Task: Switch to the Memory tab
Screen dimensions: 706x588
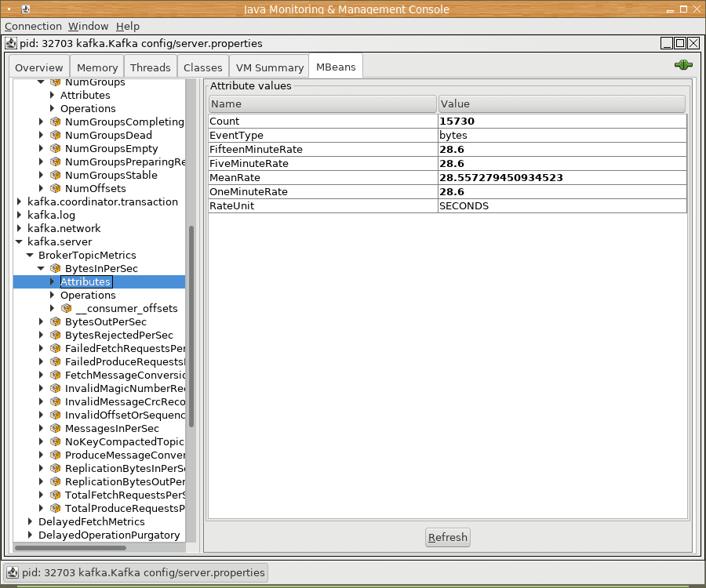Action: coord(97,67)
